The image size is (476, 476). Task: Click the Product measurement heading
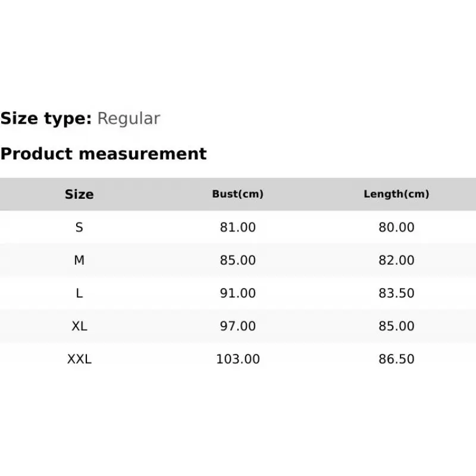point(104,154)
